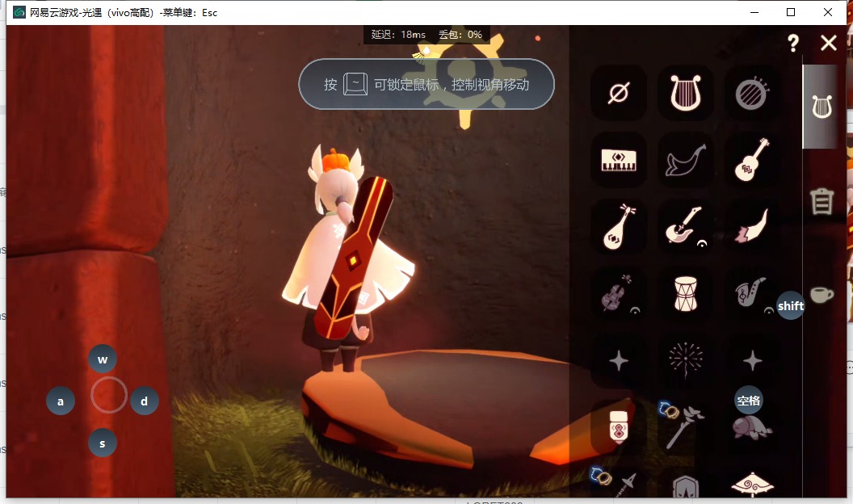Click the right four-point star slot
Viewport: 853px width, 504px height.
[x=752, y=360]
